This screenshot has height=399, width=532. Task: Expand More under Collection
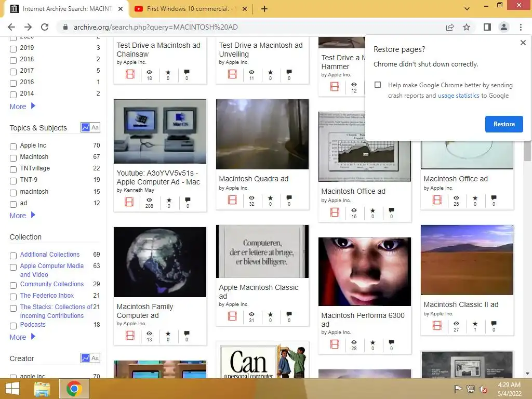pos(22,337)
